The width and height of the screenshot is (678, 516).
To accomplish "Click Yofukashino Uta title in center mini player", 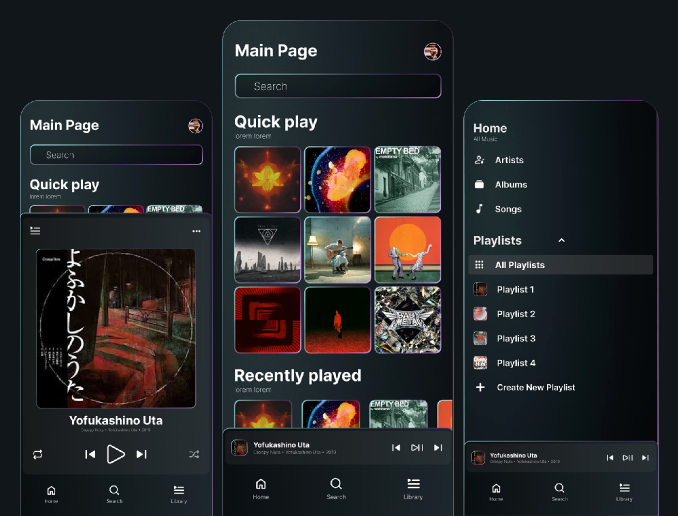I will [x=281, y=445].
